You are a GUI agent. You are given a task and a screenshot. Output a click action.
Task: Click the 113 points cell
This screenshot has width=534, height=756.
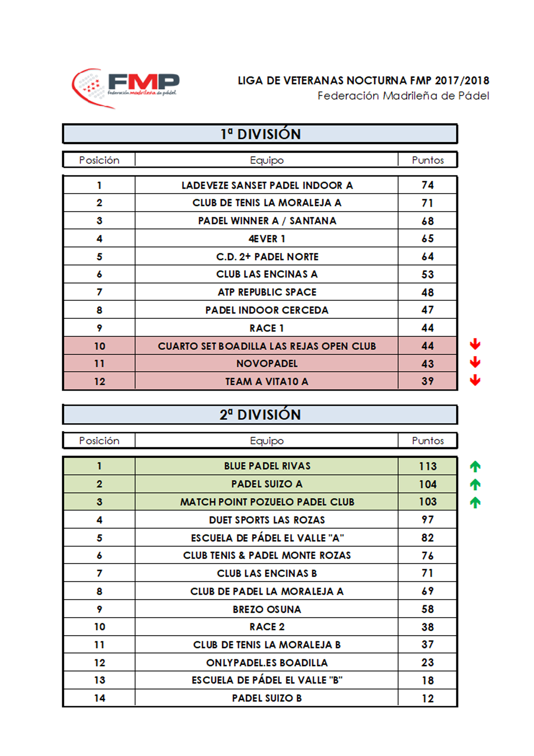click(428, 466)
